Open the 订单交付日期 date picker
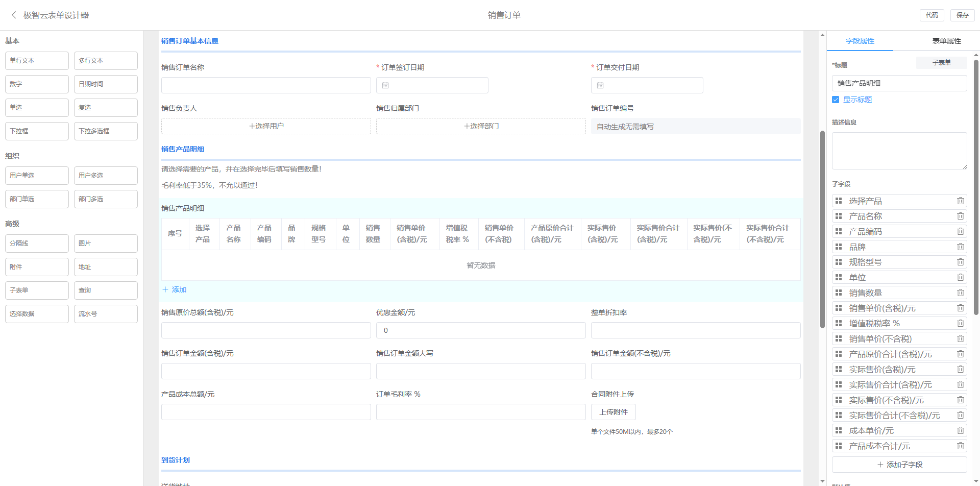This screenshot has height=486, width=980. click(647, 85)
